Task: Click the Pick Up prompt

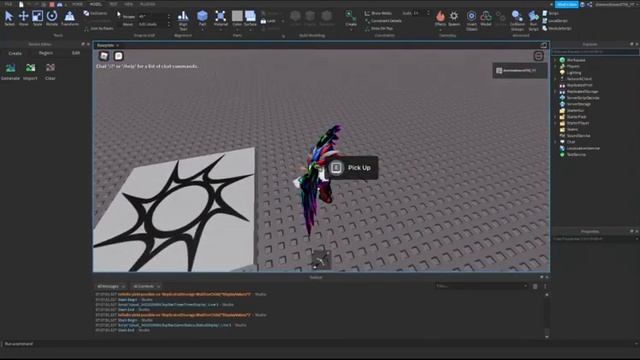Action: [x=352, y=168]
